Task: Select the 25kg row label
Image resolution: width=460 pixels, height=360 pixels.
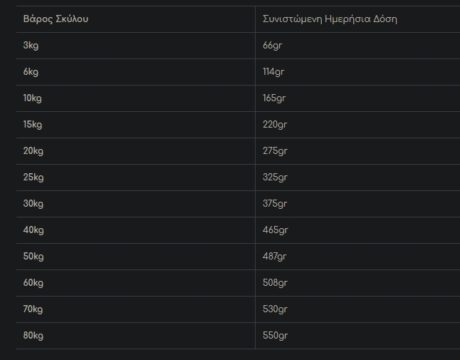Action: (33, 177)
